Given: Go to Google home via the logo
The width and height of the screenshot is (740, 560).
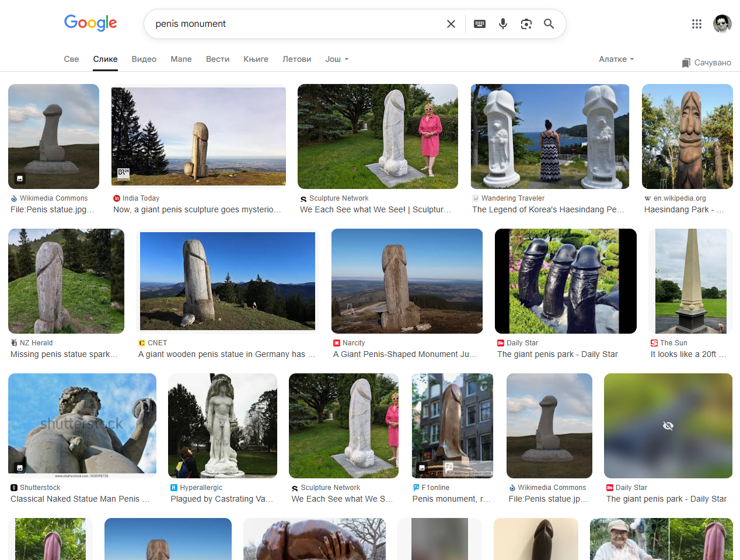Looking at the screenshot, I should (90, 23).
